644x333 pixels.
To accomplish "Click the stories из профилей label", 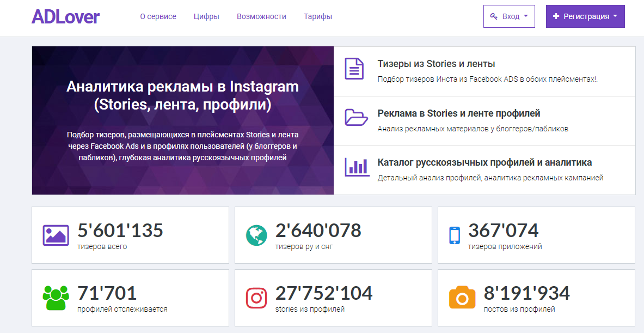I will coord(310,309).
